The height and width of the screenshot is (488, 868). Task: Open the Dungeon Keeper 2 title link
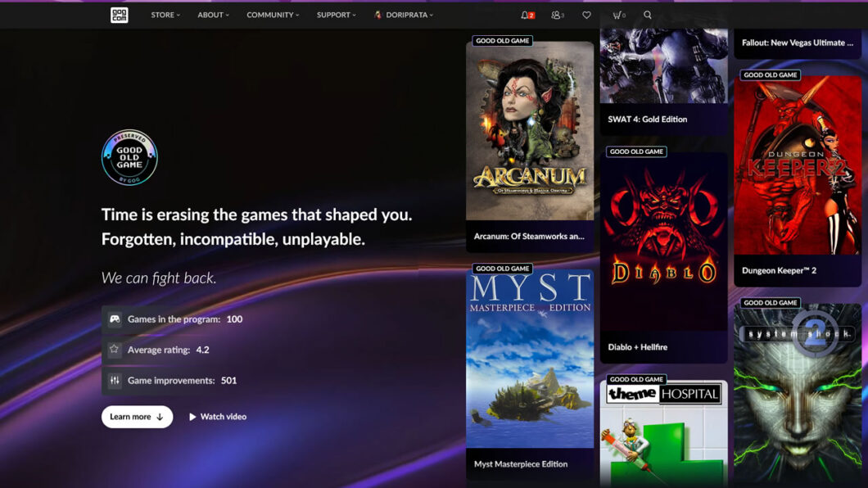[x=779, y=270]
